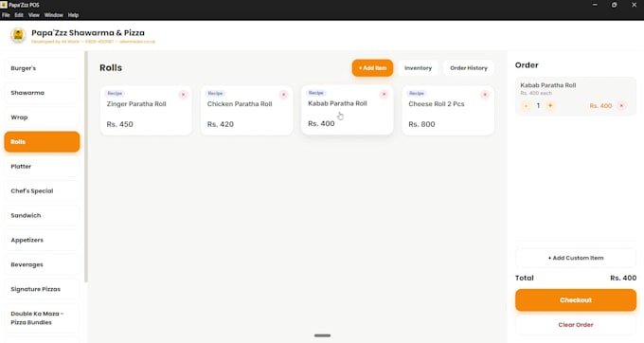Click the Rs. 420 price text
The height and width of the screenshot is (343, 644).
(x=221, y=124)
